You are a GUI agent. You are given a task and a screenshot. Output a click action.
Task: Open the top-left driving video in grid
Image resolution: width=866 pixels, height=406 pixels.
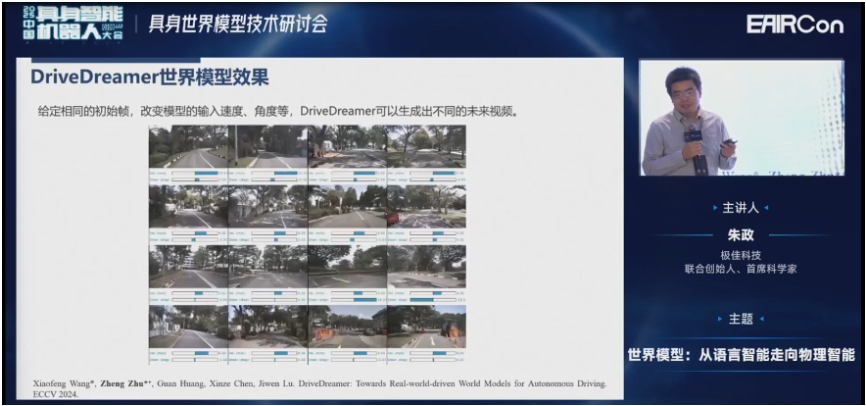pos(188,147)
